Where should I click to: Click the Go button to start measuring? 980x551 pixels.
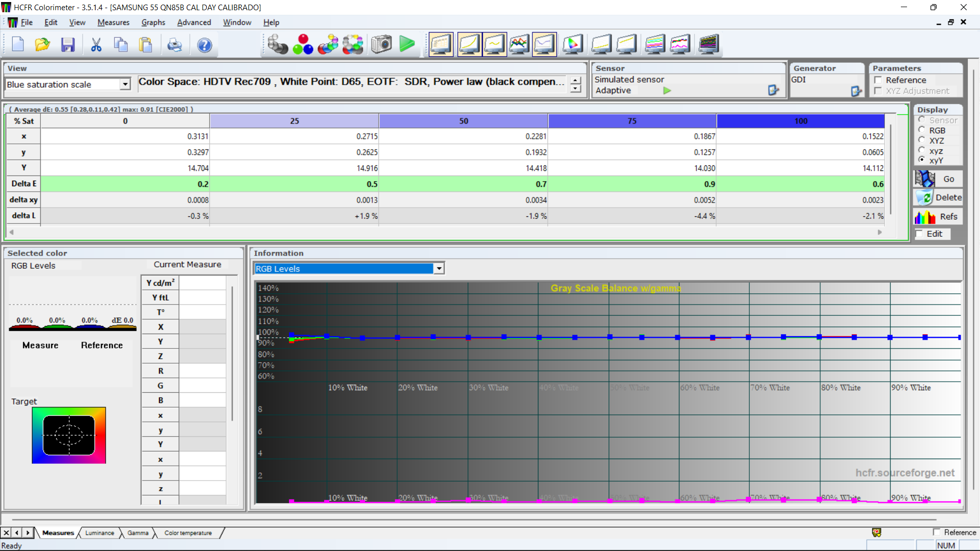click(x=938, y=179)
